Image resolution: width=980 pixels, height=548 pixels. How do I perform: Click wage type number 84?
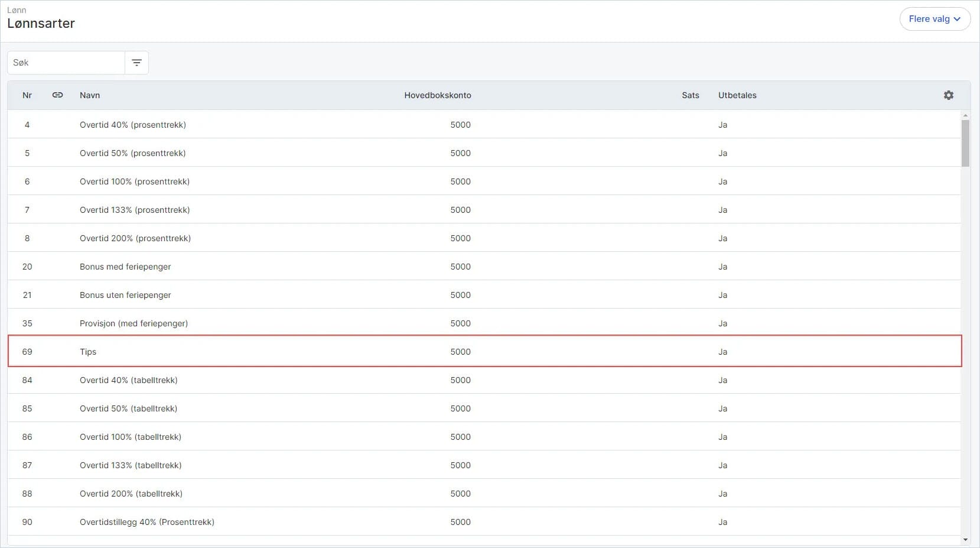pyautogui.click(x=27, y=380)
